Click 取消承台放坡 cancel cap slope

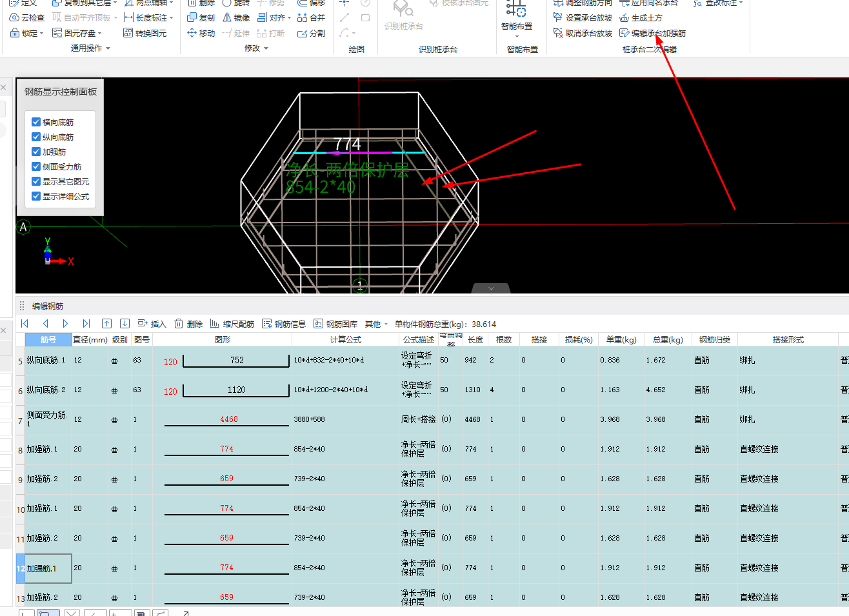pos(583,33)
